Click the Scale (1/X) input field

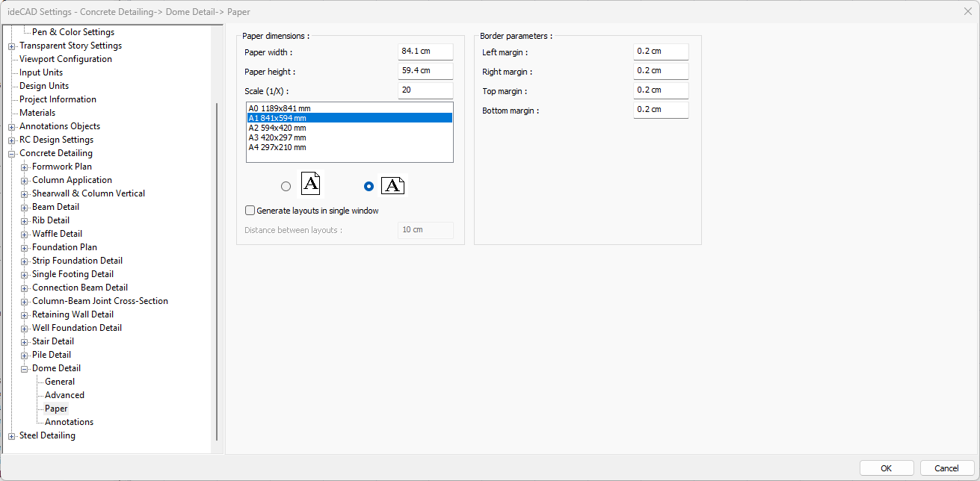tap(425, 90)
